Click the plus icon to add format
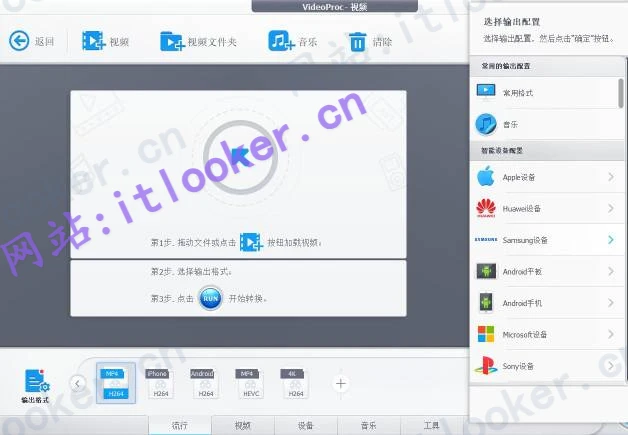Viewport: 628px width, 435px height. (340, 384)
